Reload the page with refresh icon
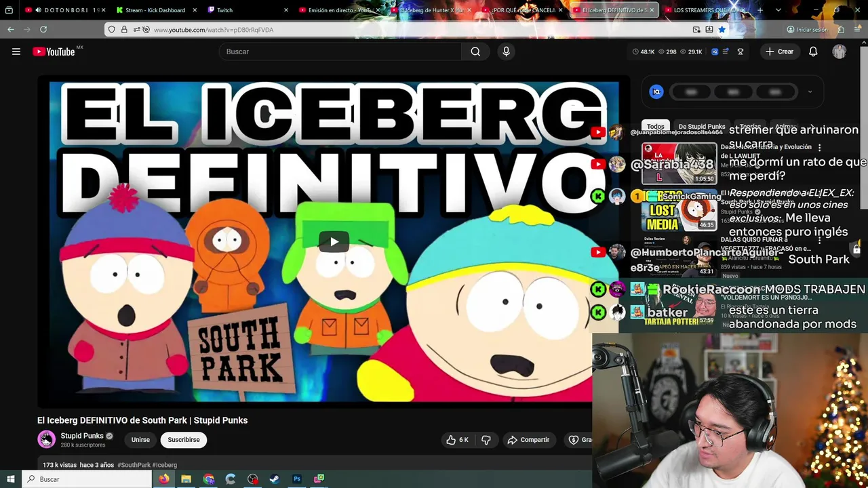 pos(43,30)
